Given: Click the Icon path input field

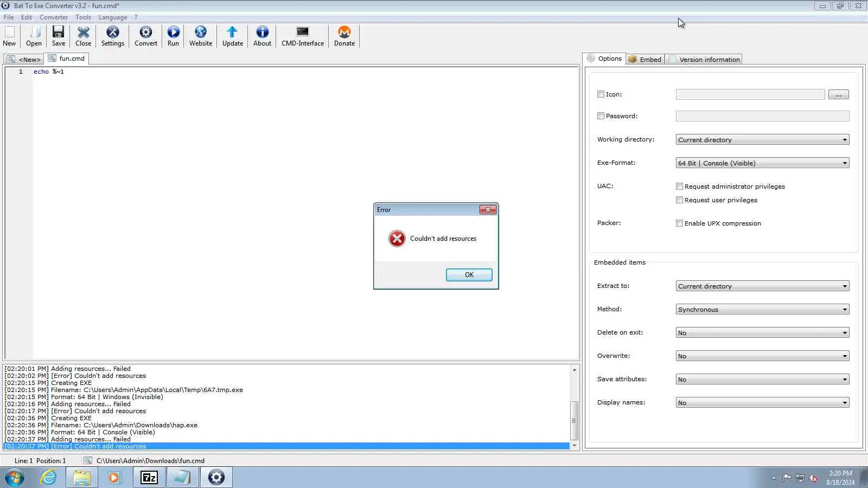Looking at the screenshot, I should click(x=750, y=94).
